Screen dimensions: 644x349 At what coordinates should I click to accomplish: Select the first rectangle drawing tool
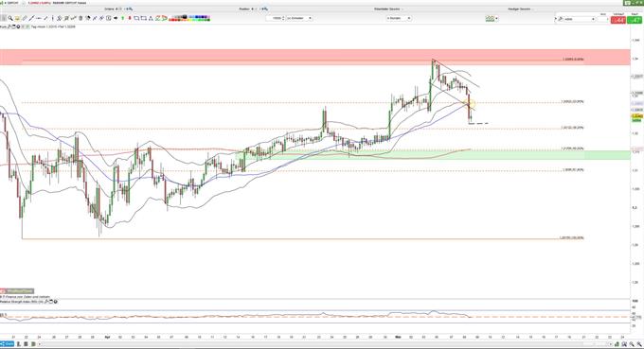[136, 18]
